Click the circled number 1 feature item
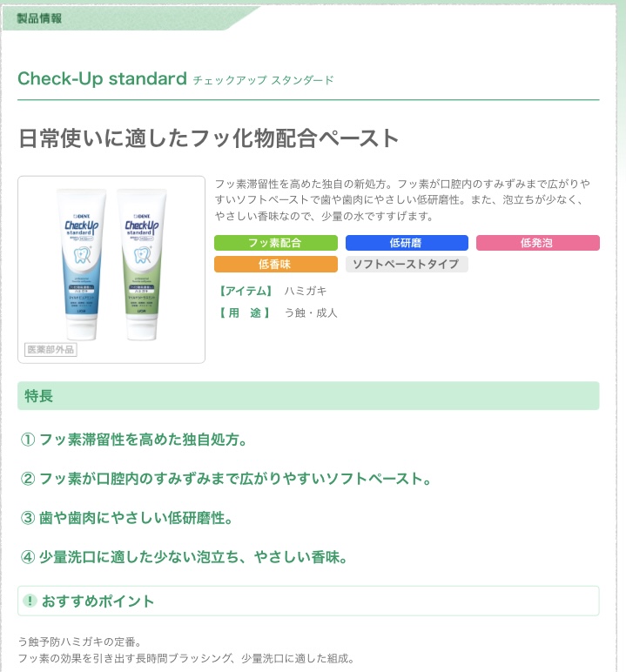This screenshot has width=626, height=672. (134, 440)
